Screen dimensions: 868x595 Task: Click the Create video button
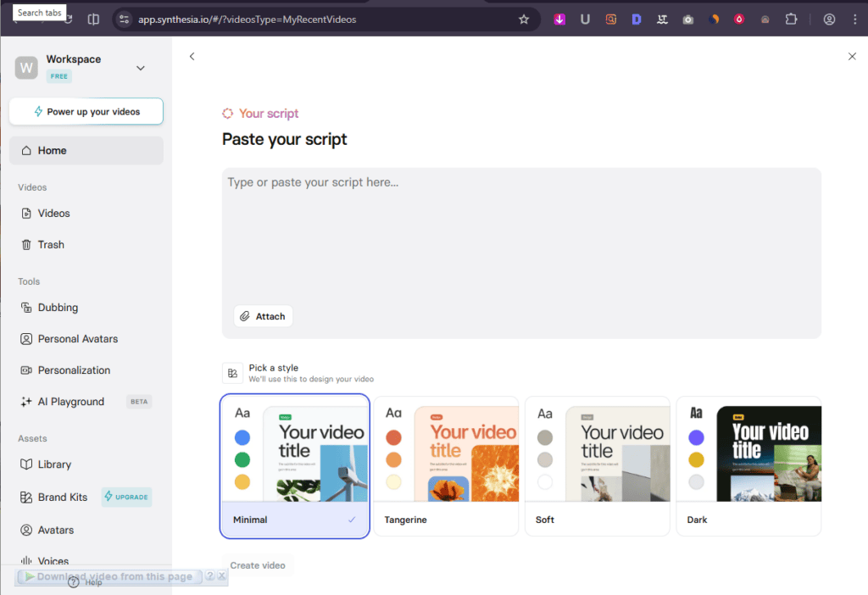point(258,565)
